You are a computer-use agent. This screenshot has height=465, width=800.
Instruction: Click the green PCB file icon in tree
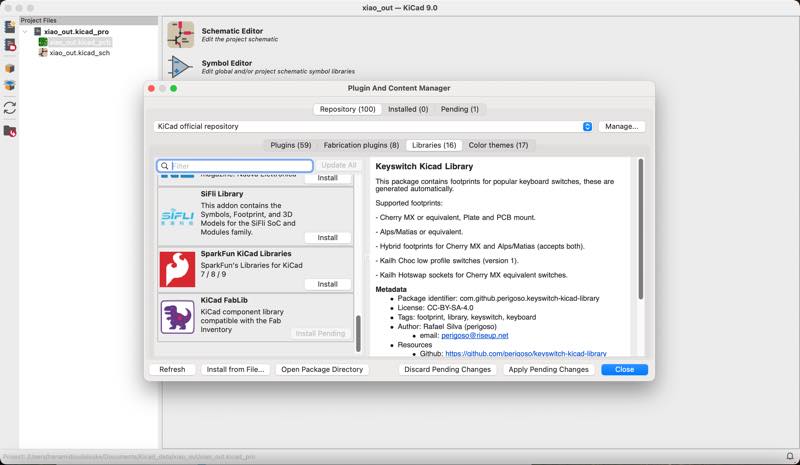(43, 42)
